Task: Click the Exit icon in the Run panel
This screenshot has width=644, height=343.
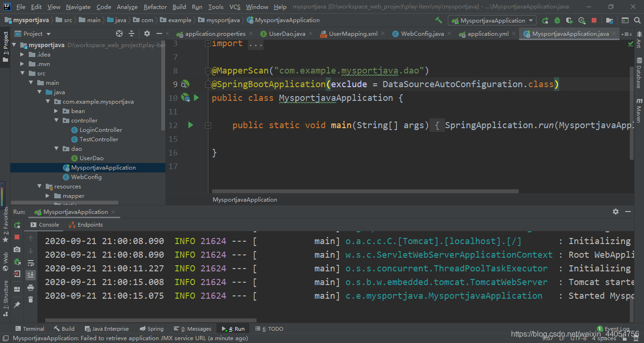Action: 17,274
